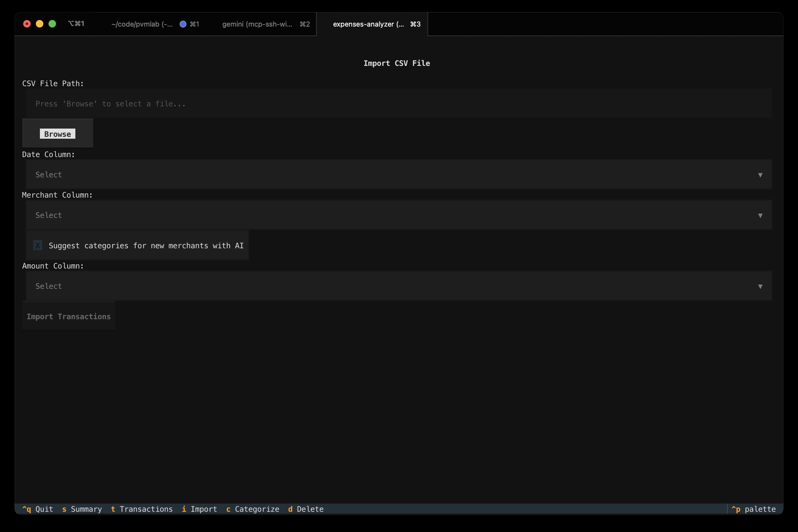Click the Browse button
The width and height of the screenshot is (798, 532).
(x=57, y=134)
